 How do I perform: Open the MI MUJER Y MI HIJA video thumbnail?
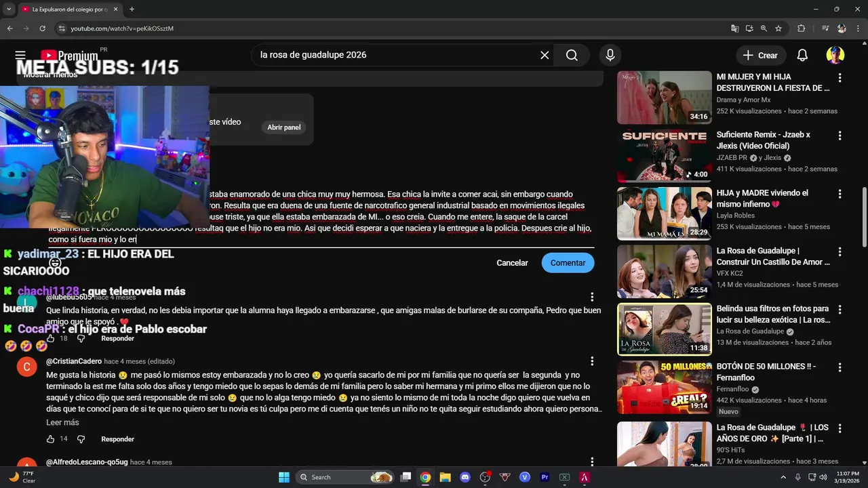[664, 98]
